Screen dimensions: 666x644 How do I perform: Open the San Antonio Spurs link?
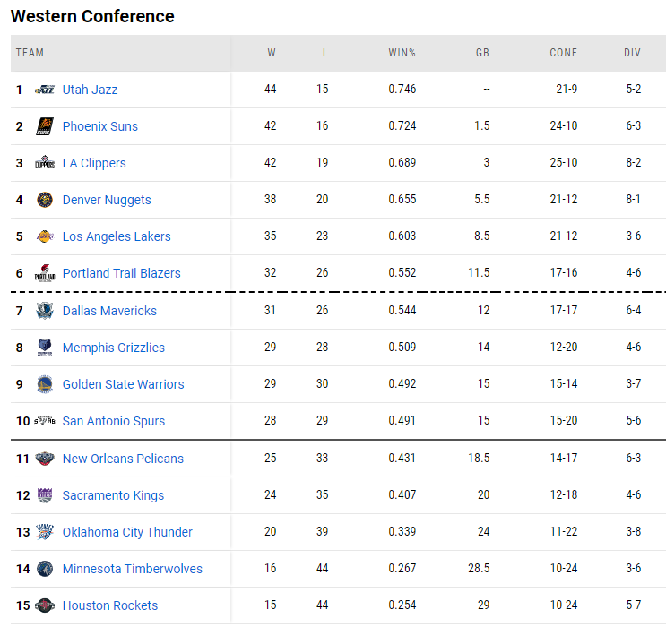[x=114, y=421]
